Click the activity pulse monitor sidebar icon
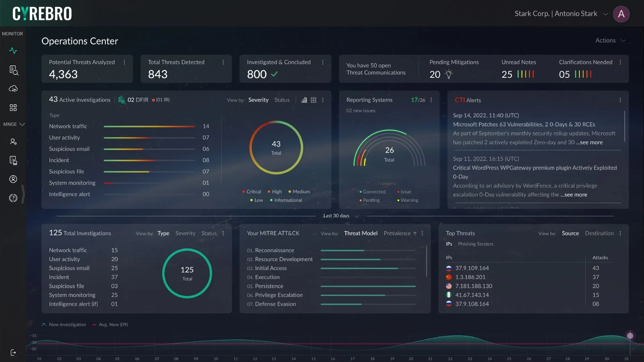644x362 pixels. 13,51
